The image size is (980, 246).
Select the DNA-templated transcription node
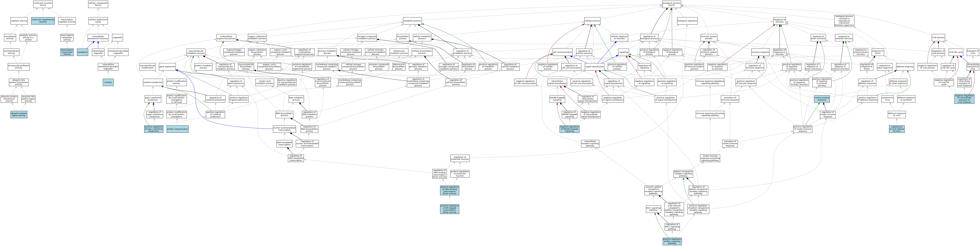click(x=285, y=143)
